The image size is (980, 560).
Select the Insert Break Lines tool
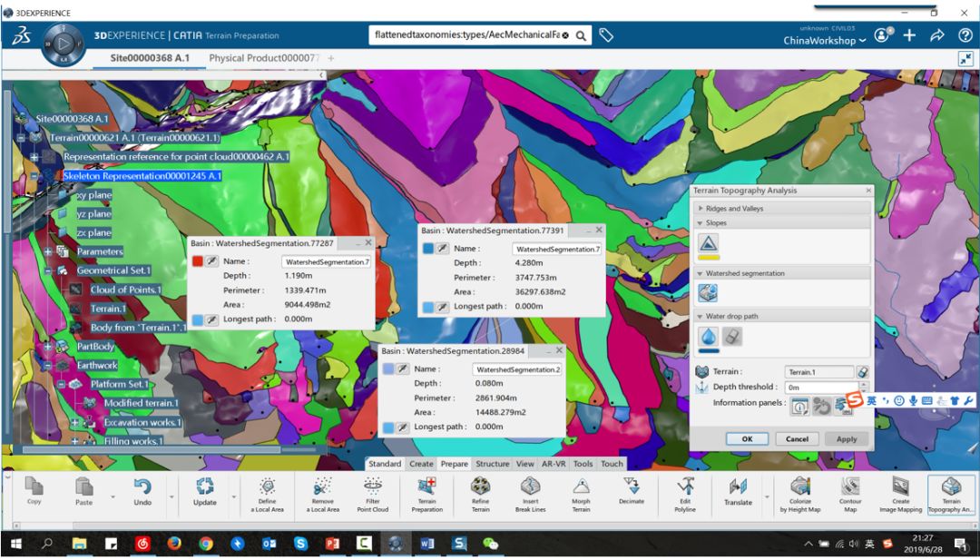click(530, 491)
